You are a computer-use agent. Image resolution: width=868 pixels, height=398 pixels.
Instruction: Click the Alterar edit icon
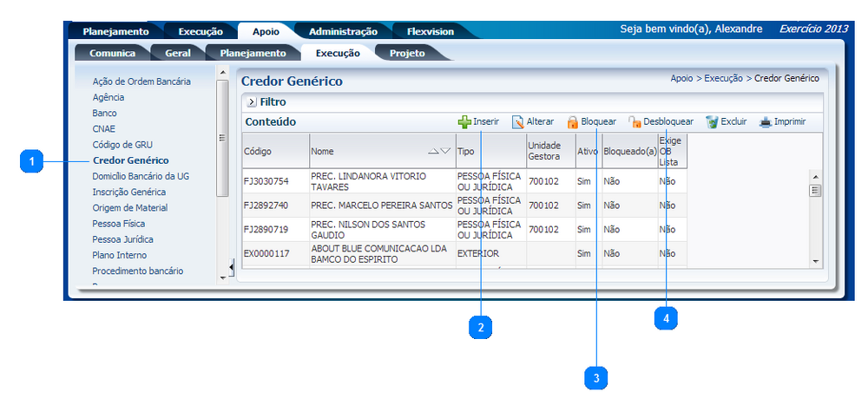pos(517,122)
